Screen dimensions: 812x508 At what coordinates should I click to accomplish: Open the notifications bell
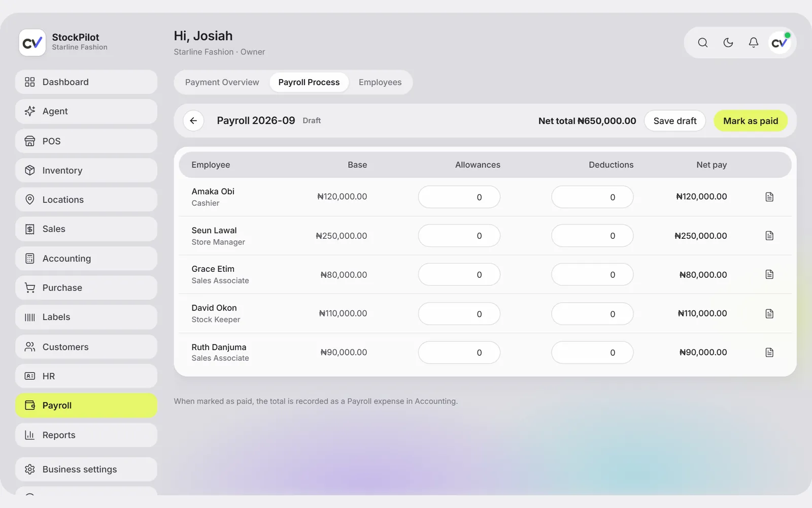(754, 43)
